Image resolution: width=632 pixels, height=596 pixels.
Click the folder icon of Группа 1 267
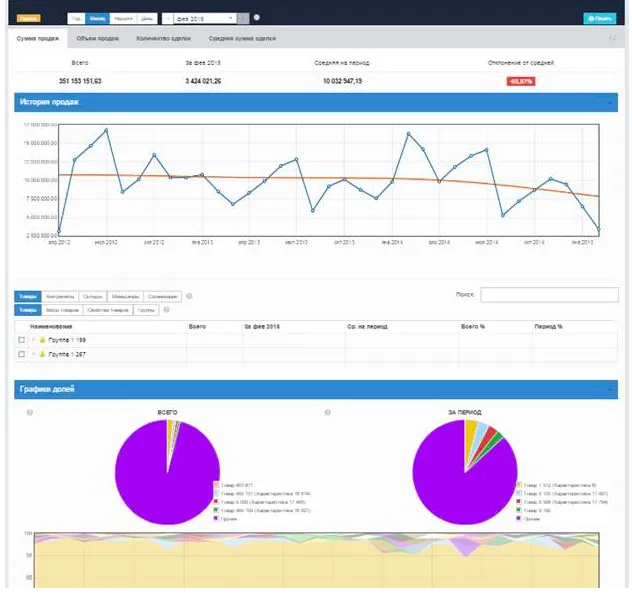[x=42, y=354]
